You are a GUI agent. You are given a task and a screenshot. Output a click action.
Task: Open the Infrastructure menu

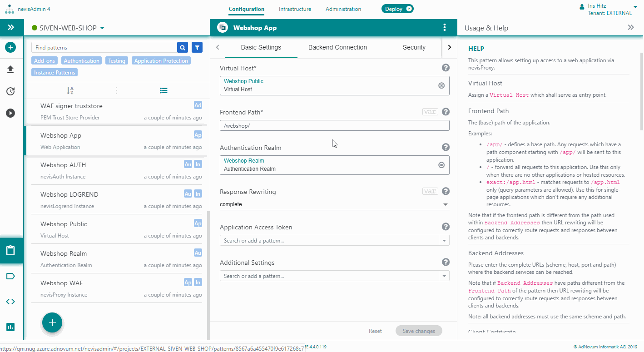pyautogui.click(x=295, y=9)
